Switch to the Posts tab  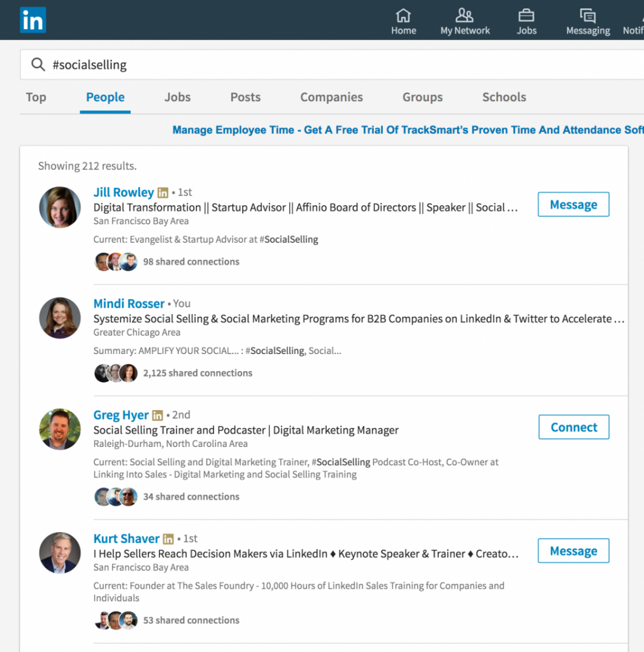tap(245, 97)
